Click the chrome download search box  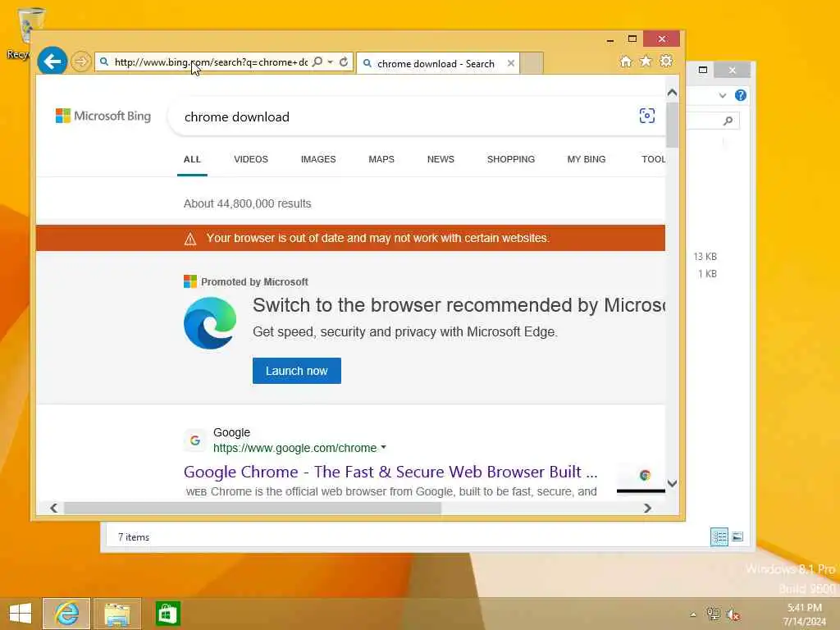click(x=402, y=116)
